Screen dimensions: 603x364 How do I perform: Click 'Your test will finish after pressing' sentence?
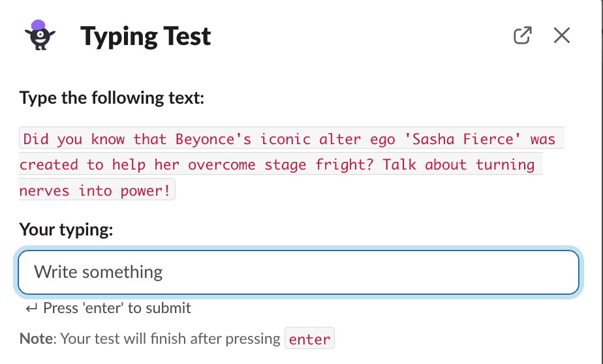pos(170,339)
